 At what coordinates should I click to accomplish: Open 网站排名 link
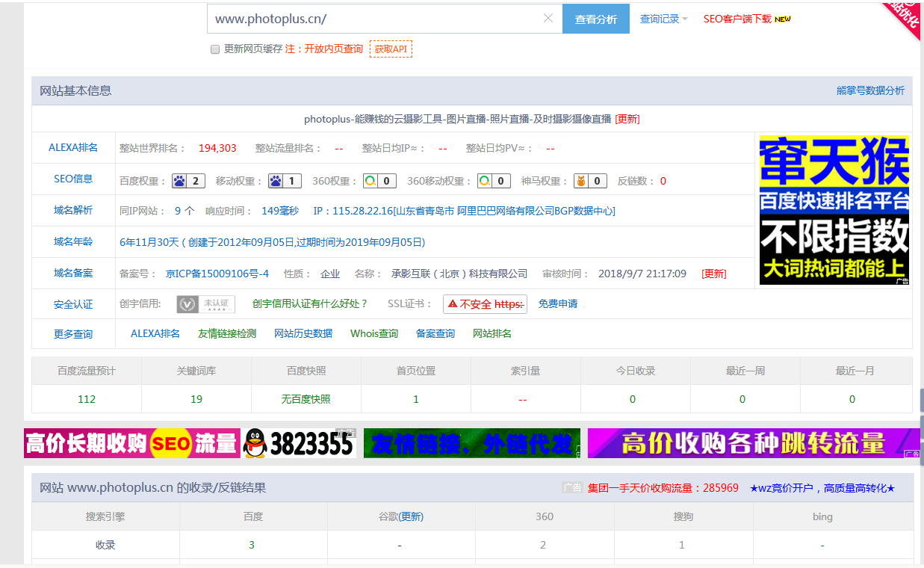[x=492, y=333]
